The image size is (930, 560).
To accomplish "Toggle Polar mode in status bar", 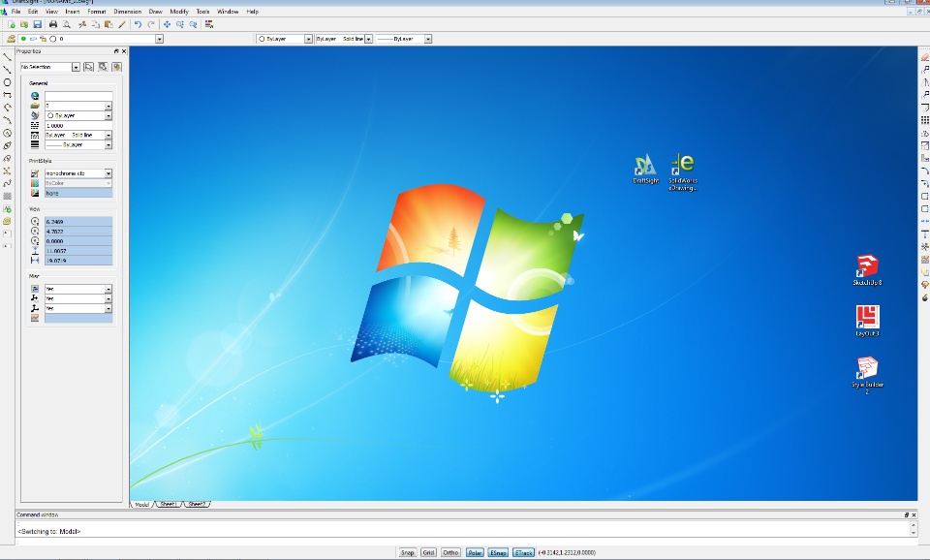I will (475, 552).
